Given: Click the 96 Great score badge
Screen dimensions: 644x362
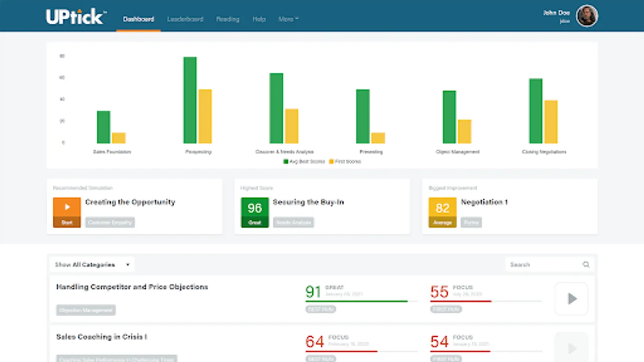Looking at the screenshot, I should (x=255, y=212).
